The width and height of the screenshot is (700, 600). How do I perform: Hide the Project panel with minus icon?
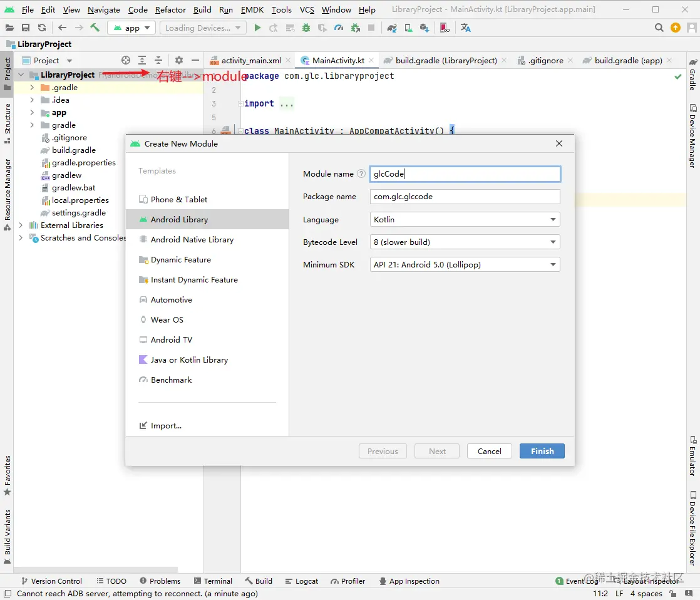[195, 60]
